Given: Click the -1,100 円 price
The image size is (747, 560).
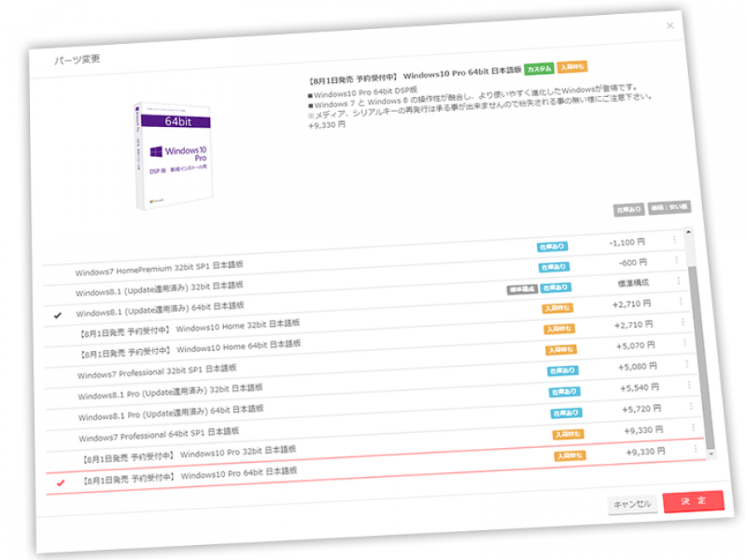Looking at the screenshot, I should (627, 242).
